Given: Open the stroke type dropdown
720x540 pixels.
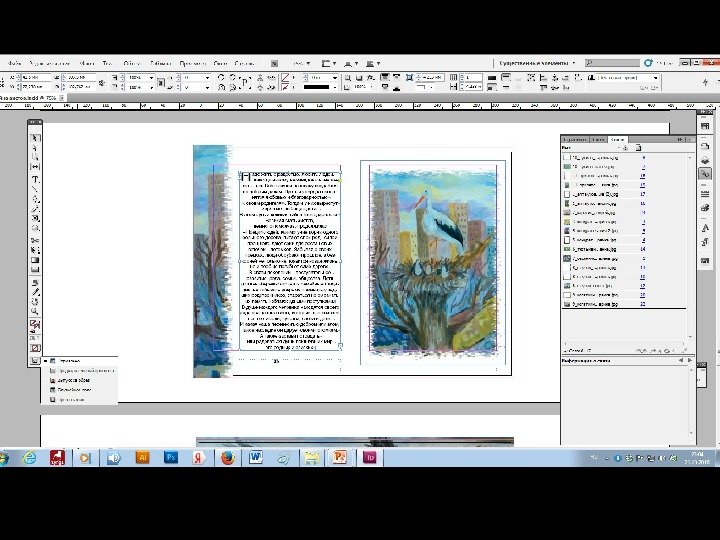Looking at the screenshot, I should [x=335, y=87].
